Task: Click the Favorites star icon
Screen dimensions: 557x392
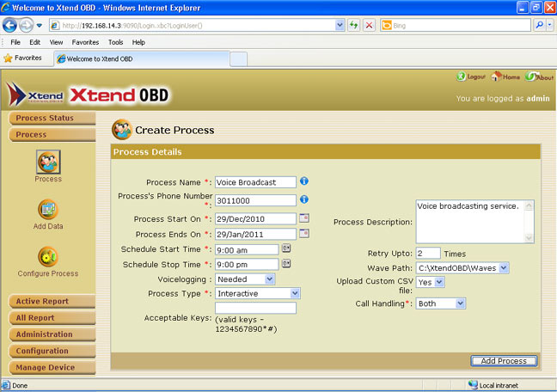Action: pyautogui.click(x=8, y=58)
